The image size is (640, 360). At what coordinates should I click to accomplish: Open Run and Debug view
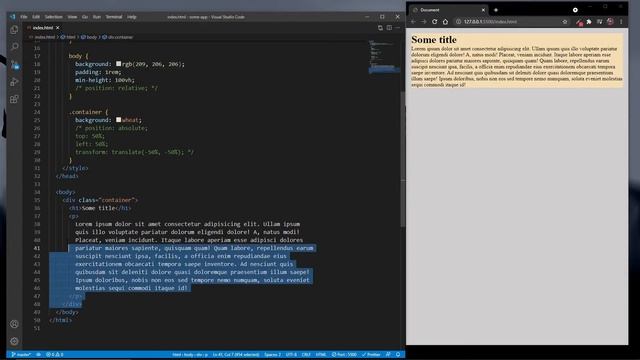(x=14, y=82)
